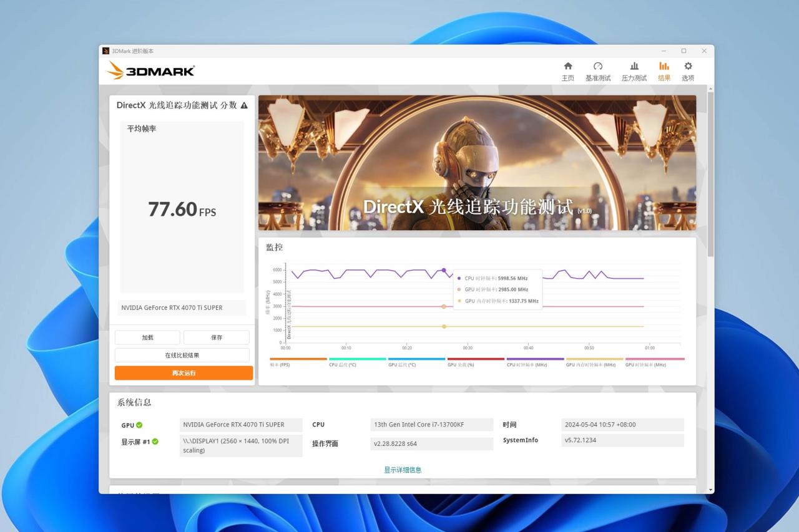Click the v5.72.1234 SystemInfo value
The width and height of the screenshot is (799, 532).
622,440
